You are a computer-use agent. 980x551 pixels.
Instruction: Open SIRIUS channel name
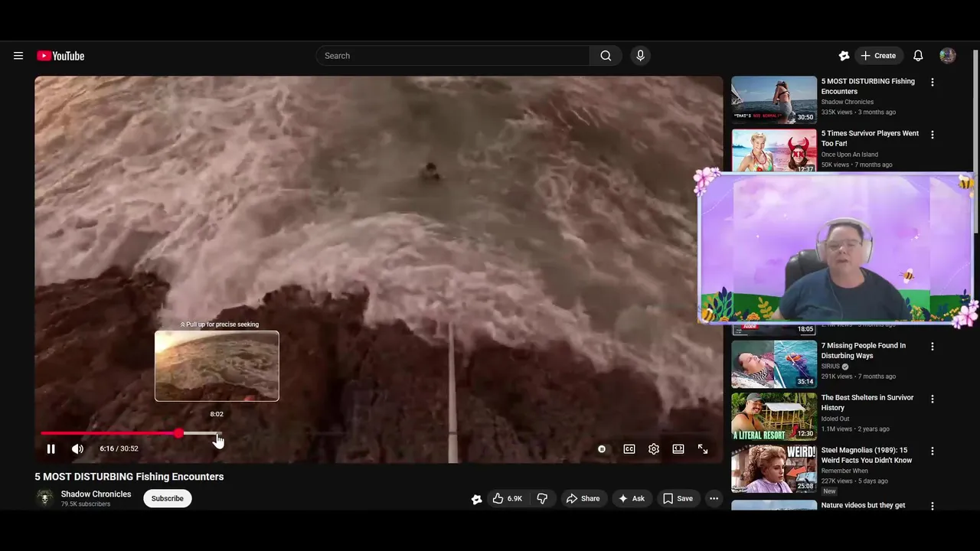pyautogui.click(x=831, y=367)
